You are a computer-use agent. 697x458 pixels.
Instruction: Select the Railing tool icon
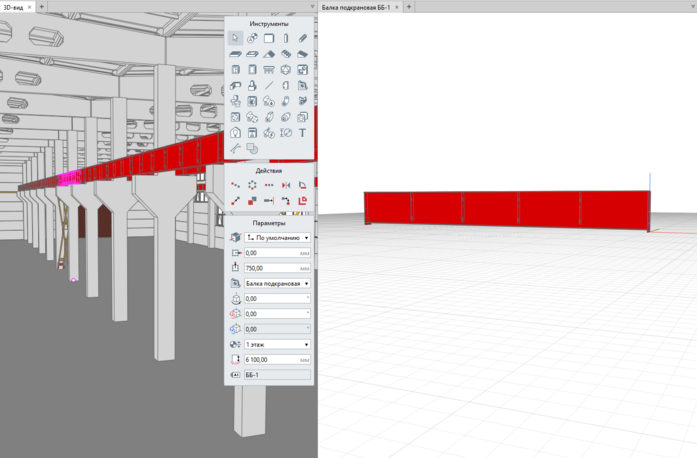click(269, 70)
